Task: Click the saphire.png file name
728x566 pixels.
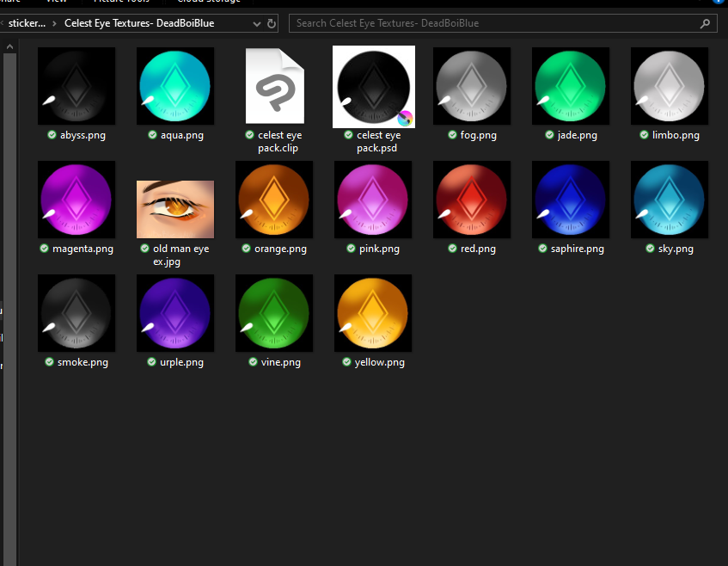Action: (577, 249)
